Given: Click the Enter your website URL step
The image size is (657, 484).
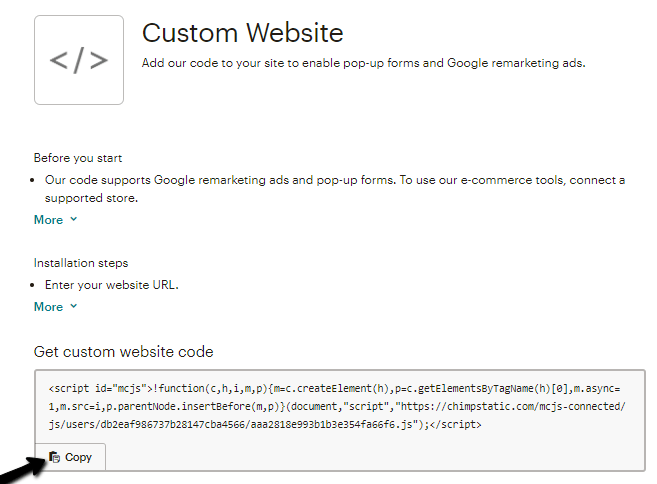Looking at the screenshot, I should [112, 285].
